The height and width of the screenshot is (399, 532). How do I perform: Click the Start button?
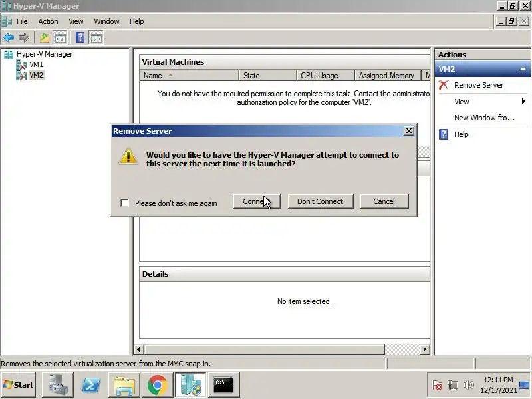pos(19,385)
